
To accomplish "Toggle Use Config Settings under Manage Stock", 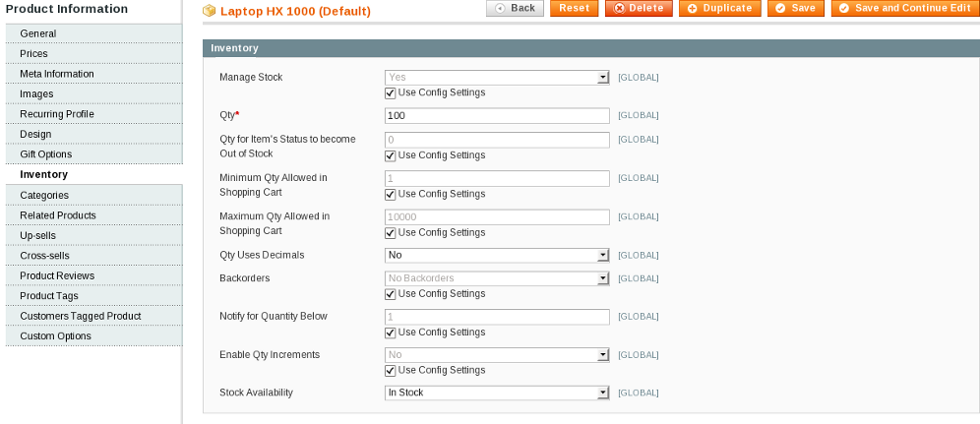I will (390, 93).
